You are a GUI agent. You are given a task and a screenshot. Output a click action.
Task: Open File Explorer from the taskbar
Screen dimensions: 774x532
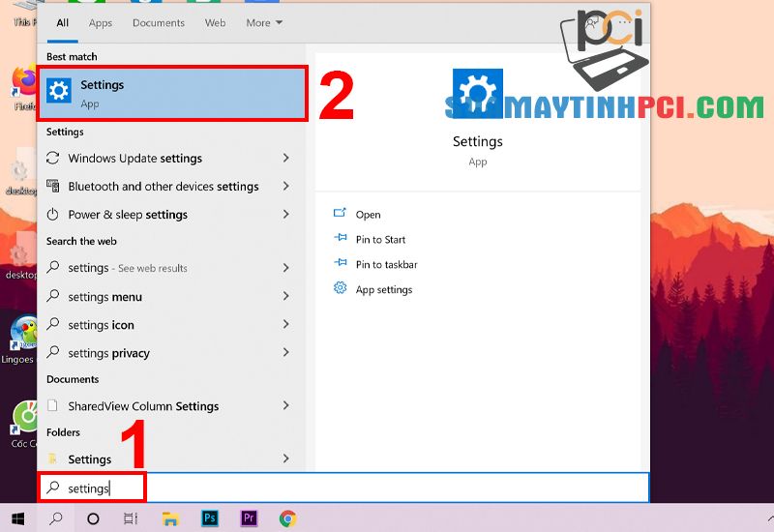(170, 518)
